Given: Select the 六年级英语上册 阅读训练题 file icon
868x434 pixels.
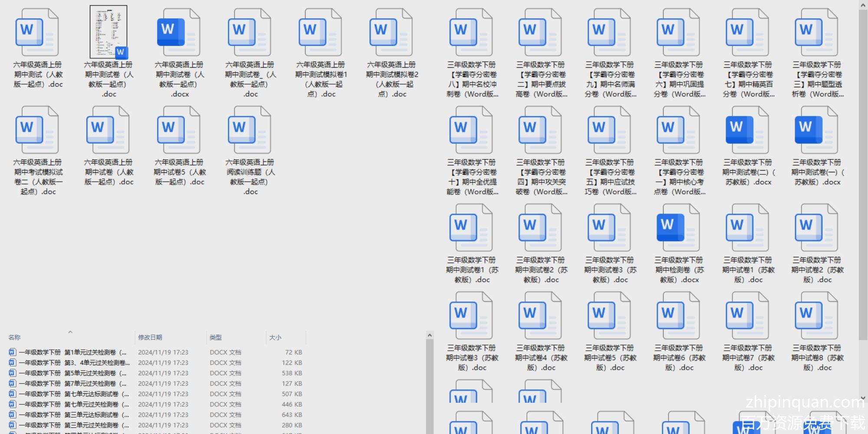Looking at the screenshot, I should 250,130.
